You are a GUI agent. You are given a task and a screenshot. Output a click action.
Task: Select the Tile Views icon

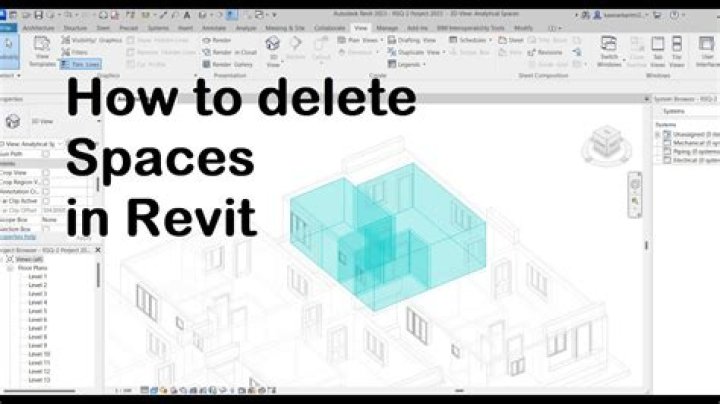pos(677,50)
